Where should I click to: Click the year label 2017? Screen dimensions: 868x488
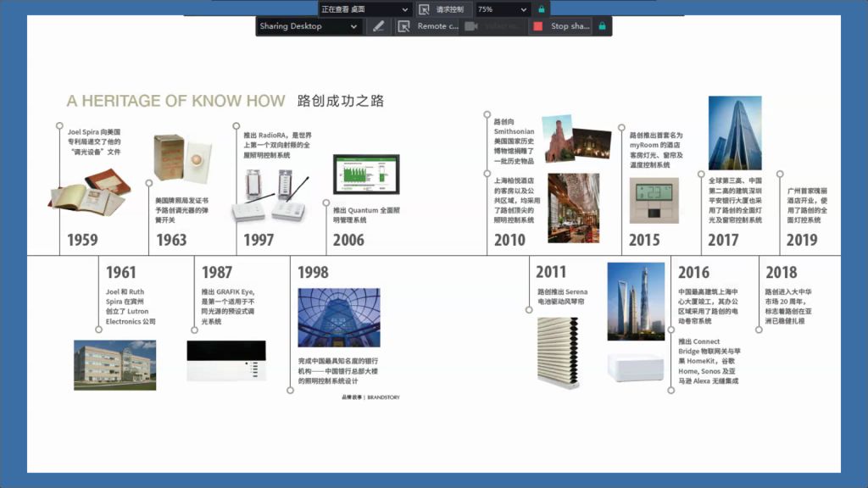click(x=723, y=240)
